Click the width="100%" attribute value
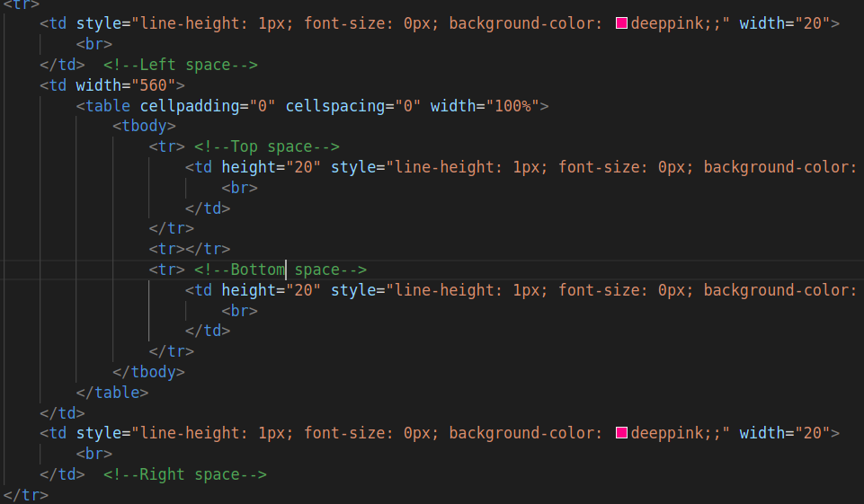Screen dimensions: 864x504 (x=512, y=106)
